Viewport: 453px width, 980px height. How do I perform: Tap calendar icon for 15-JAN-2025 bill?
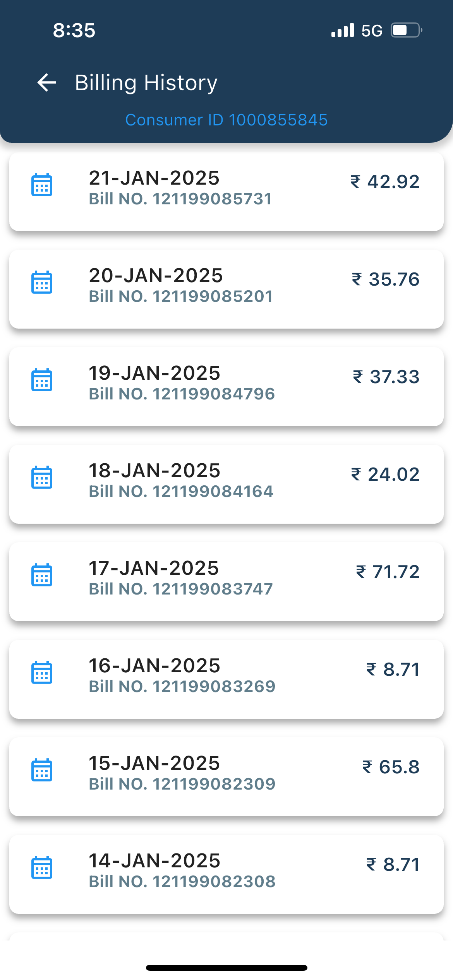click(x=42, y=770)
